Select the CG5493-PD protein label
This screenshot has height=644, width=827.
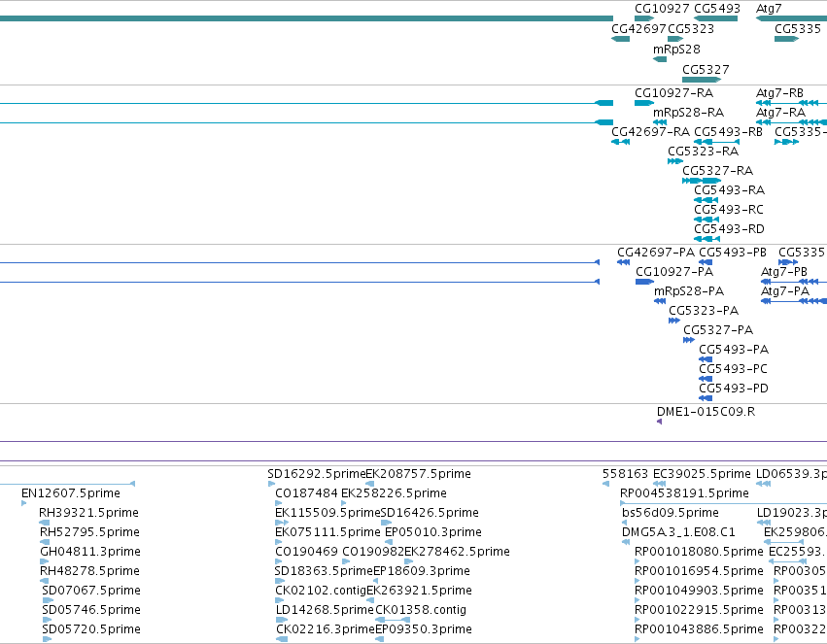[734, 389]
